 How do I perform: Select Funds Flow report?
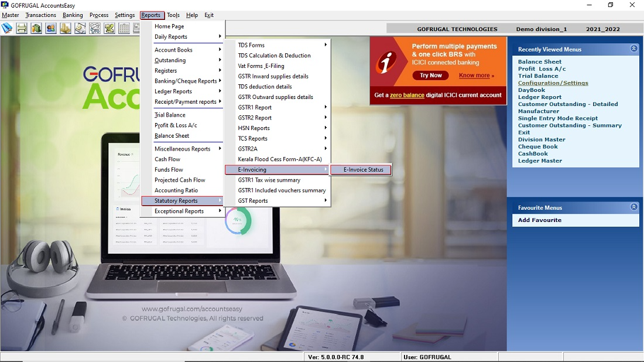(182, 169)
